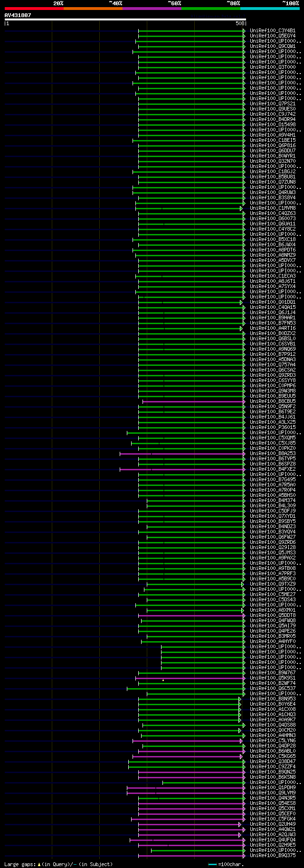Screen dimensions: 304x868
Task: Click arrowhead of the A4RTI6 alignment
Action: [241, 328]
